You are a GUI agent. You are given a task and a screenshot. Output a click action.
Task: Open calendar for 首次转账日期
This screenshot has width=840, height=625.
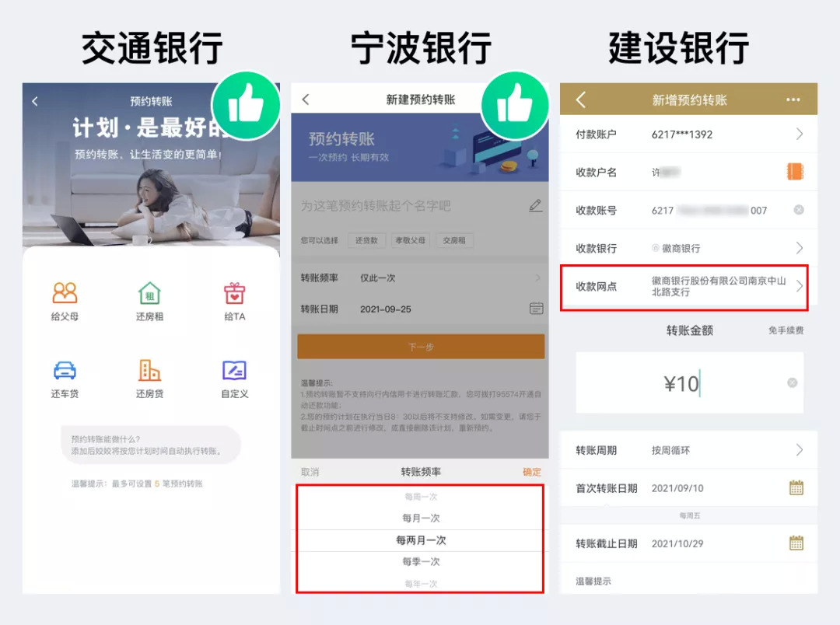point(796,487)
